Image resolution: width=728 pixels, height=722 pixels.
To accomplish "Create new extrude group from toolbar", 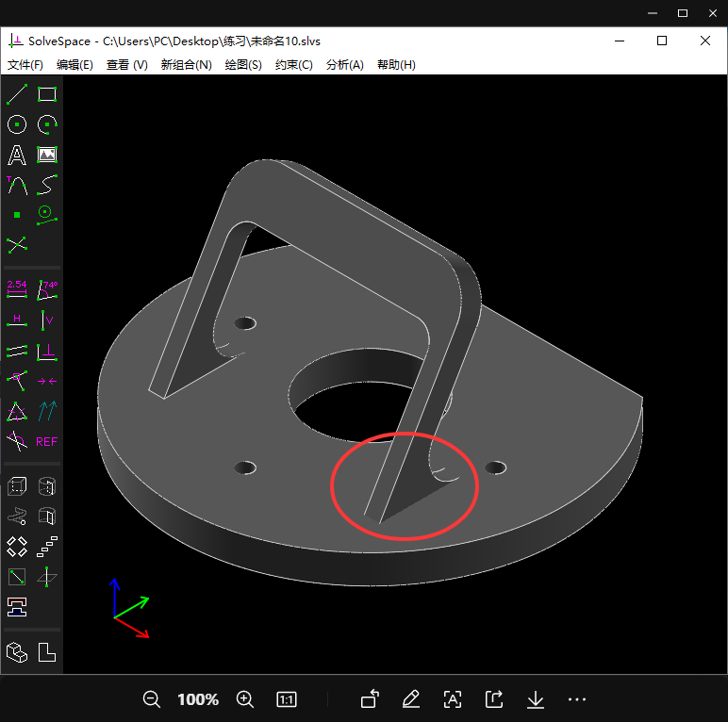I will [x=17, y=486].
